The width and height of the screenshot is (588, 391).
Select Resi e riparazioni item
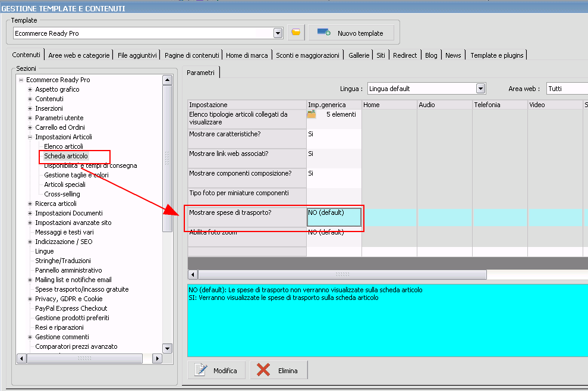click(59, 327)
